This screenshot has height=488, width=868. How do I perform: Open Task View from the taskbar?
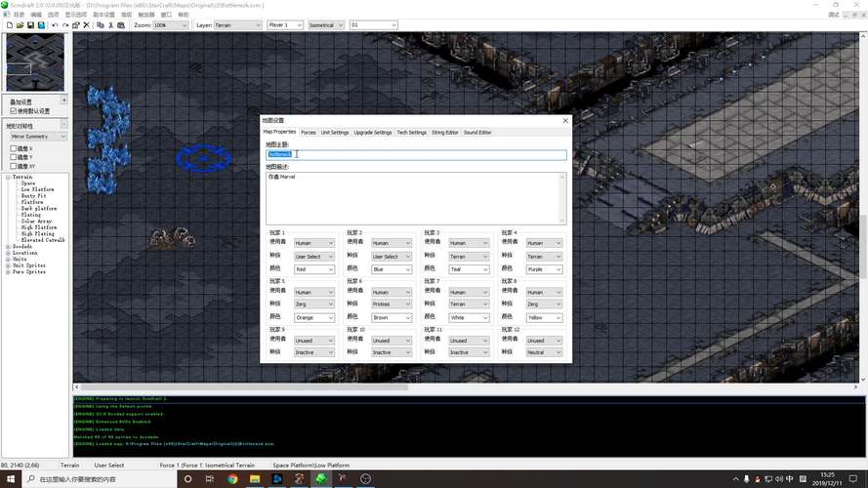click(x=209, y=479)
